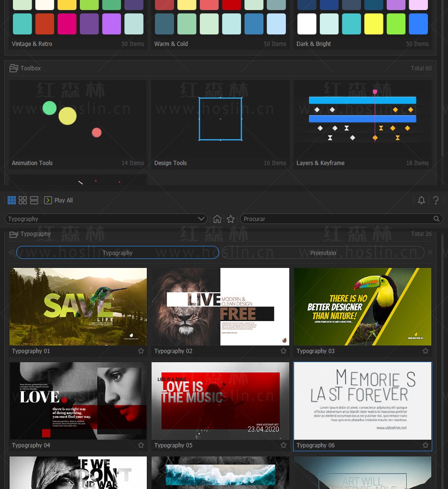Select Typography 01 Save Life thumbnail

(x=78, y=307)
